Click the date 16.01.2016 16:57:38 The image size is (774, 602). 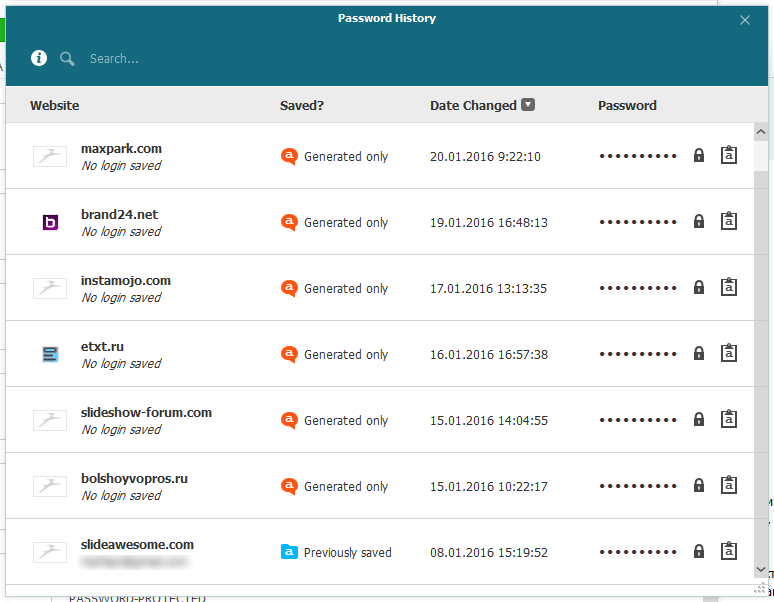click(489, 354)
